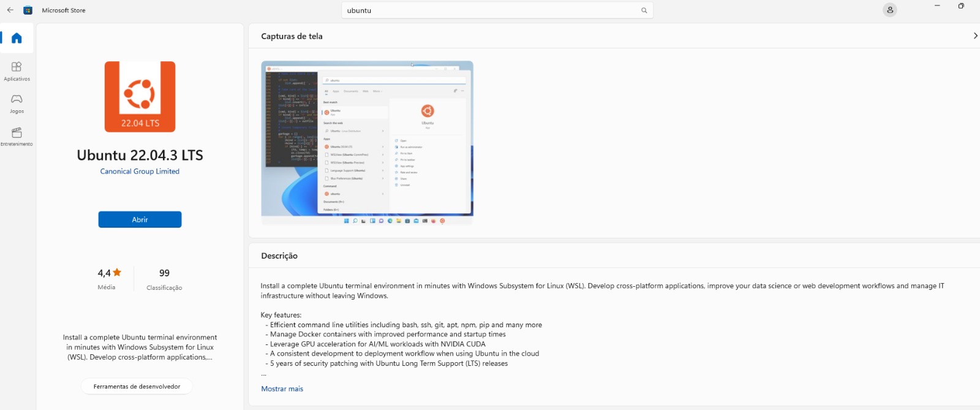Viewport: 980px width, 410px height.
Task: Click the Microsoft Store window title text
Action: (64, 10)
